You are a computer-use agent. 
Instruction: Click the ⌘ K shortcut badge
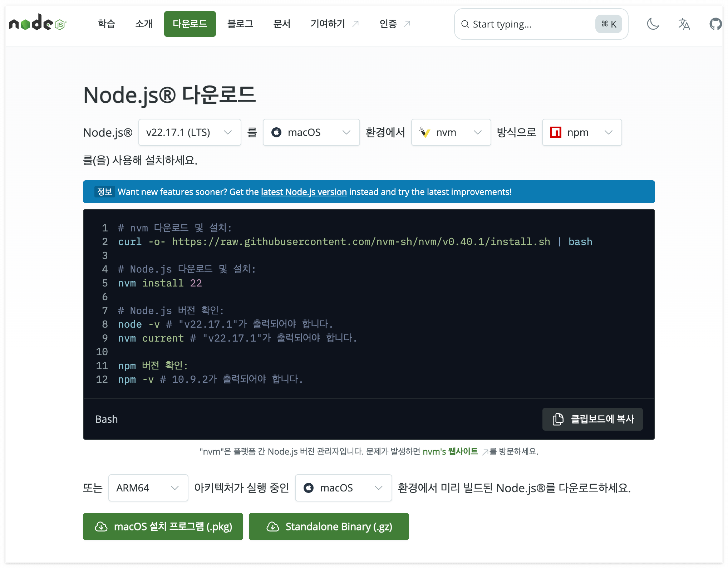click(x=609, y=24)
